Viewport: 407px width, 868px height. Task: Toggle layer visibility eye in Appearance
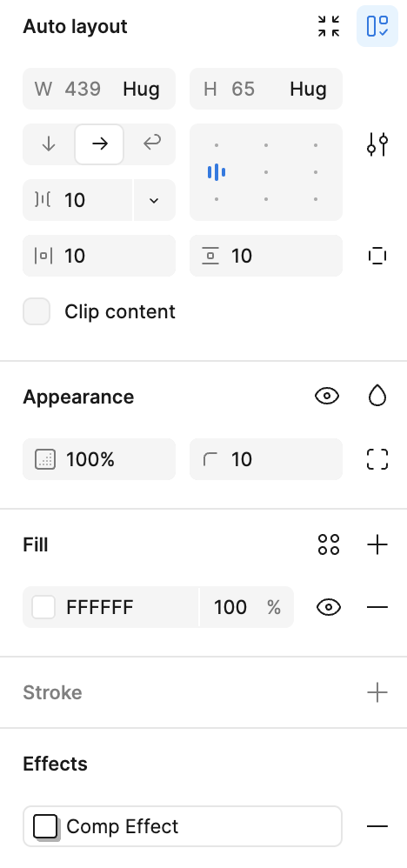327,397
